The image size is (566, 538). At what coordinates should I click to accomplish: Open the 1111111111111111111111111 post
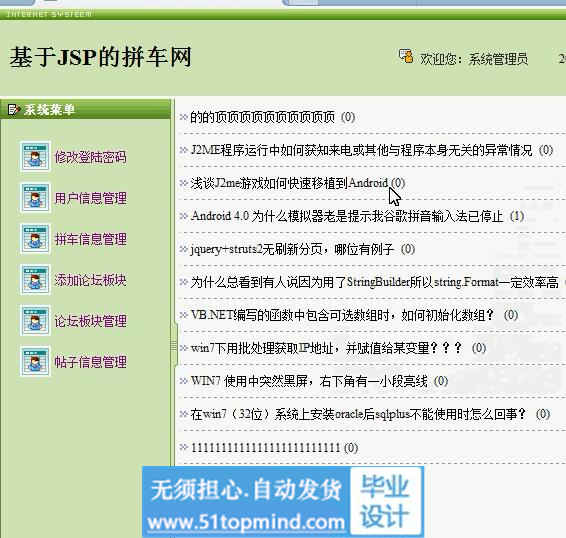(265, 448)
